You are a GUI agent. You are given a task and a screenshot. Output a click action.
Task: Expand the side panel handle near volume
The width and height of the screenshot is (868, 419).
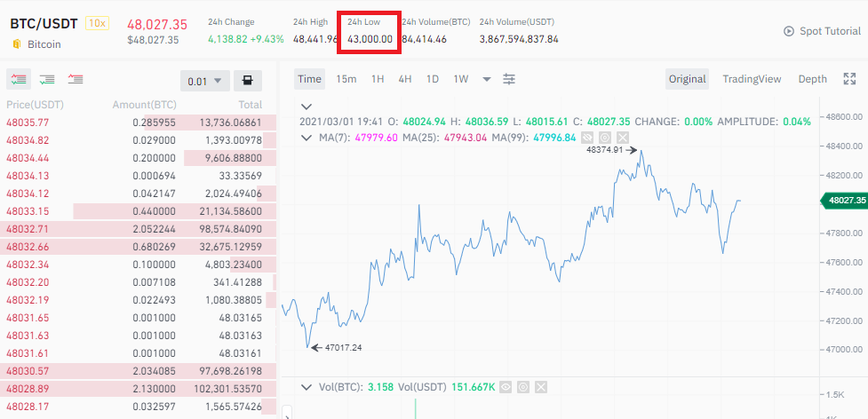pos(287,413)
